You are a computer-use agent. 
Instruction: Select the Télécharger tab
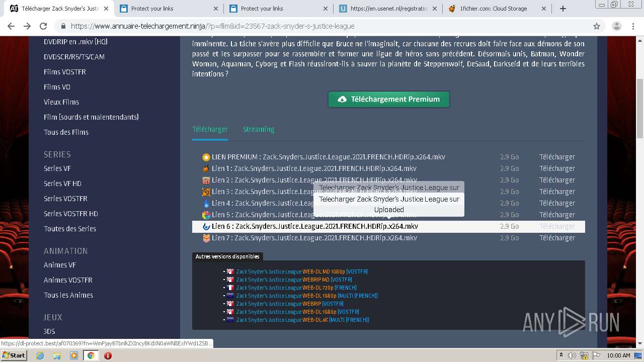[x=210, y=129]
